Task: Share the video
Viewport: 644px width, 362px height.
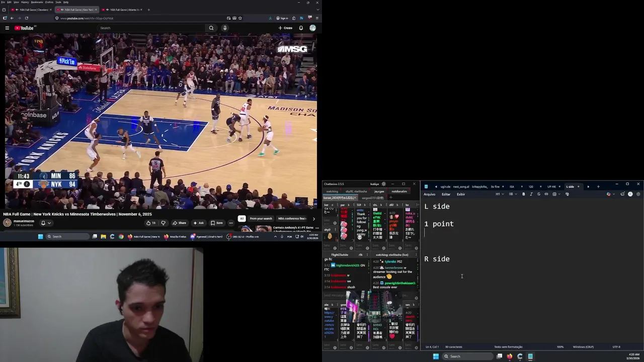Action: tap(179, 223)
